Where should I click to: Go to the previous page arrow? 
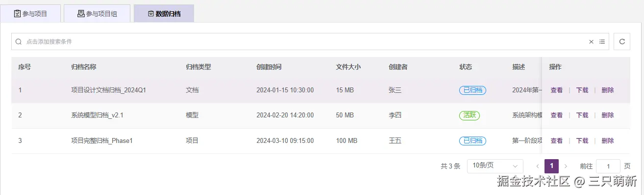click(x=537, y=166)
